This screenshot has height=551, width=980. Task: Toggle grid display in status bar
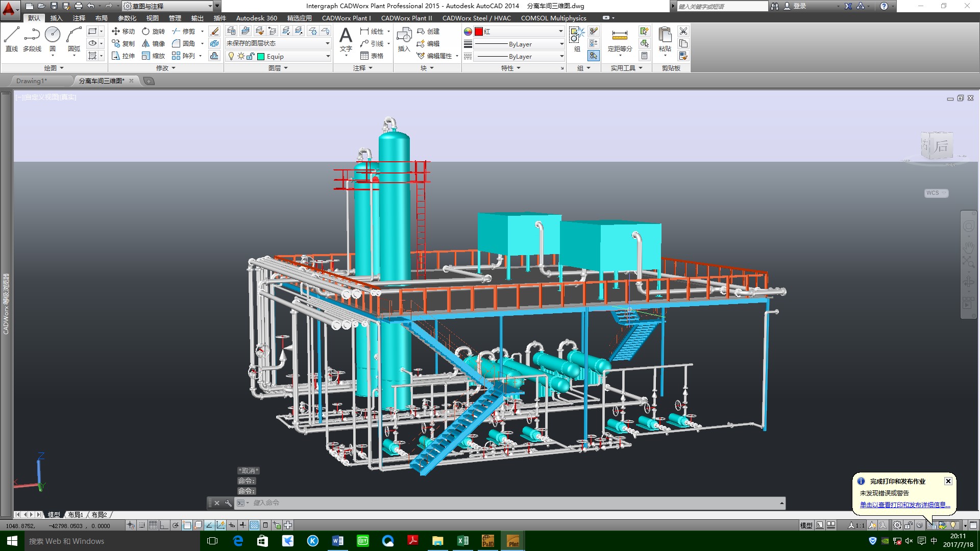(153, 525)
